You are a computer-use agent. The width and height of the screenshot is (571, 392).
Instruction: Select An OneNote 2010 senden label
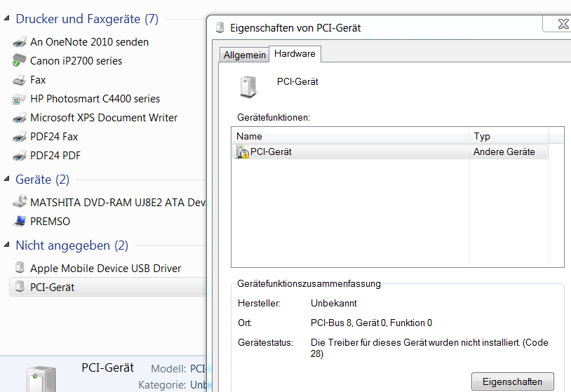click(89, 42)
